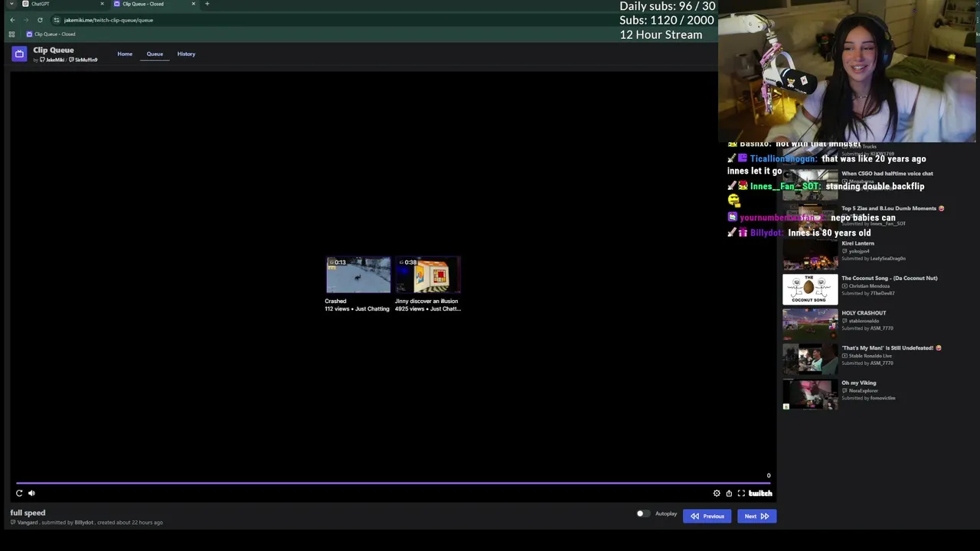Open player settings gear icon
The width and height of the screenshot is (980, 551).
717,494
